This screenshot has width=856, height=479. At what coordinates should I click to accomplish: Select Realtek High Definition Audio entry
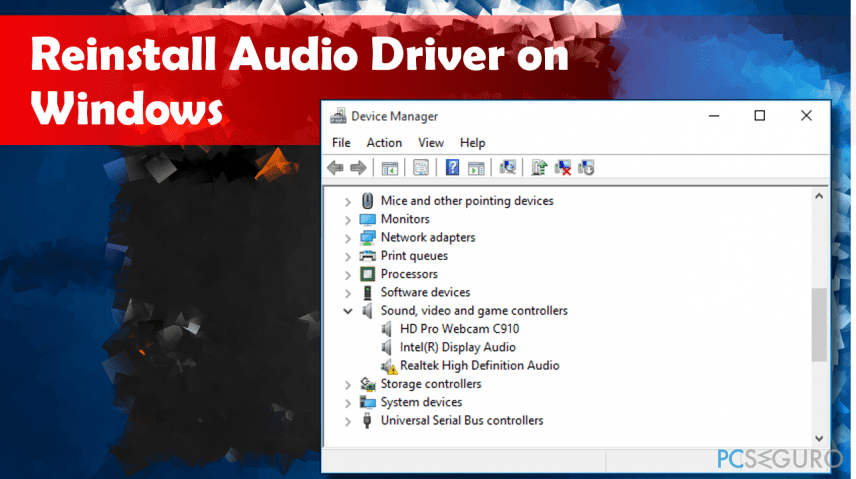tap(479, 365)
